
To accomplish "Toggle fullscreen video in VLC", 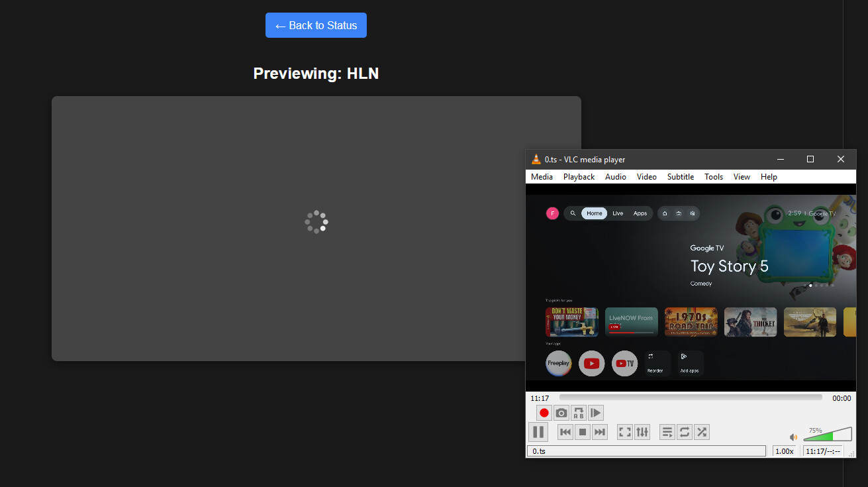I will click(x=625, y=432).
